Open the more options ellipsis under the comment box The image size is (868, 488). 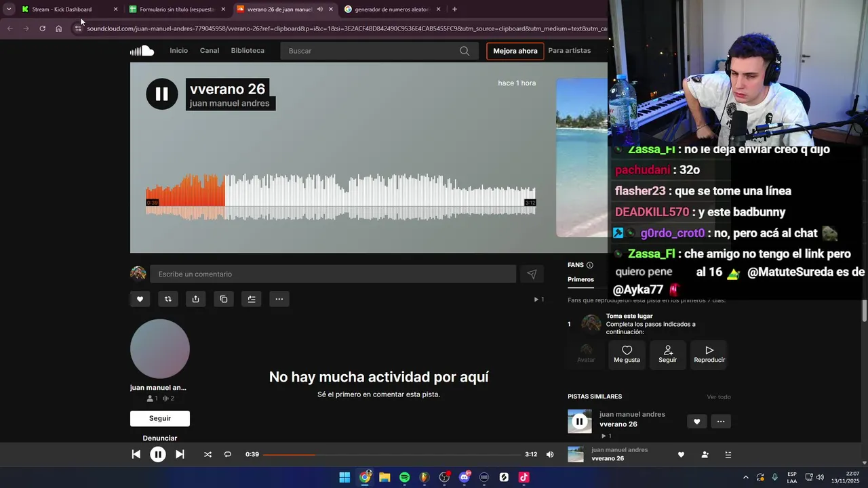(x=279, y=299)
